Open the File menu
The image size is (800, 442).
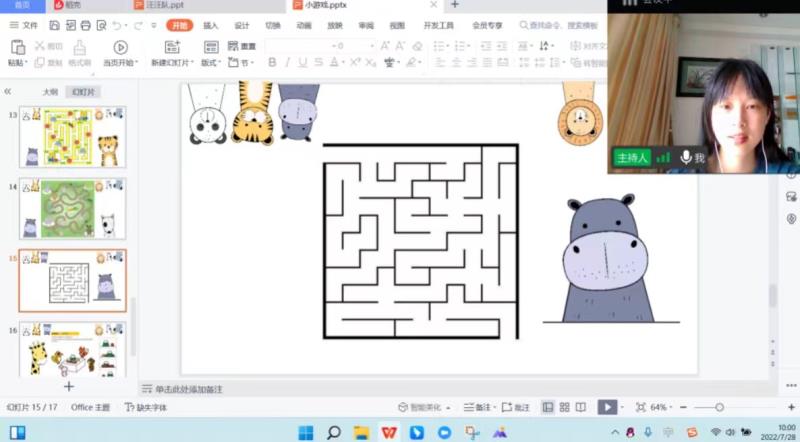point(23,25)
